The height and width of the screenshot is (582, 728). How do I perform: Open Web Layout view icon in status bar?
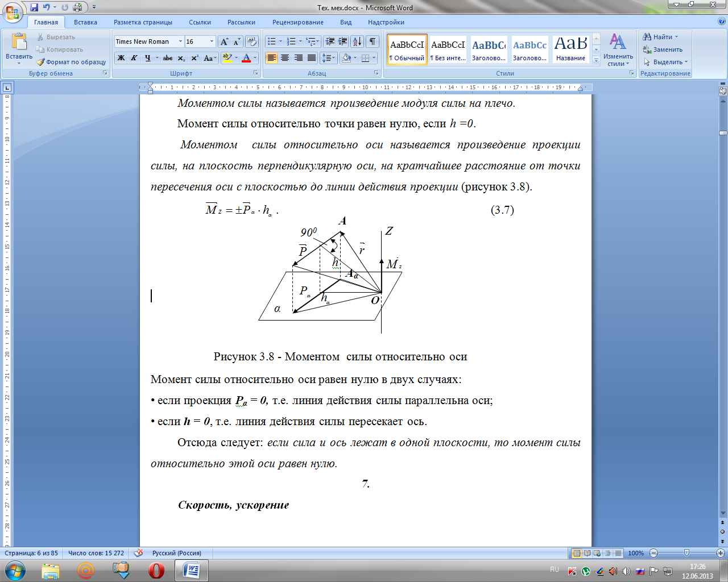click(x=597, y=553)
